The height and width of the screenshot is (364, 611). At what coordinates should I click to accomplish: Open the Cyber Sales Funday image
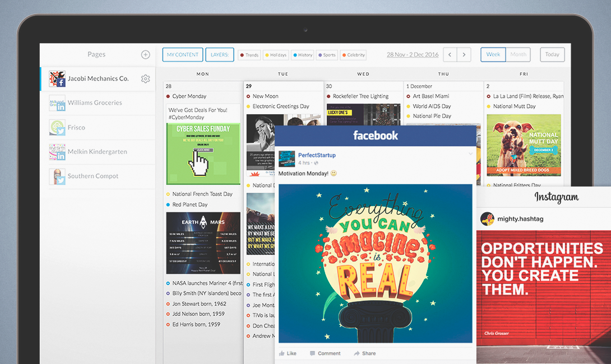[203, 154]
